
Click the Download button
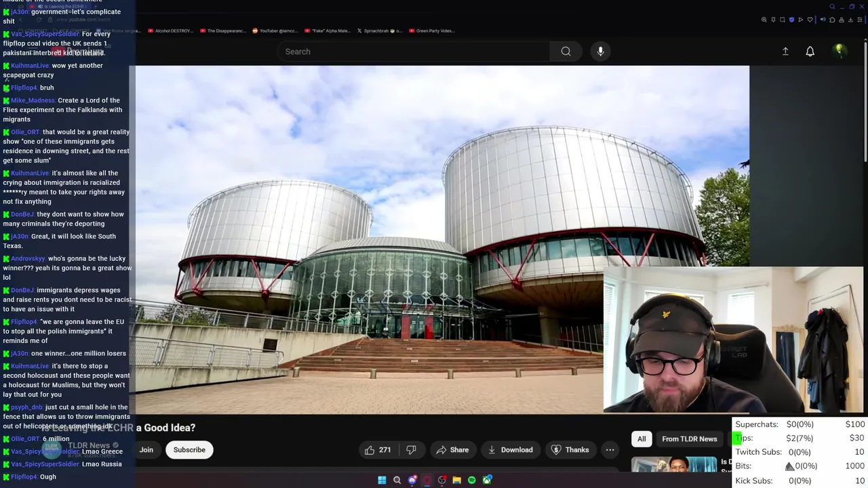[510, 450]
